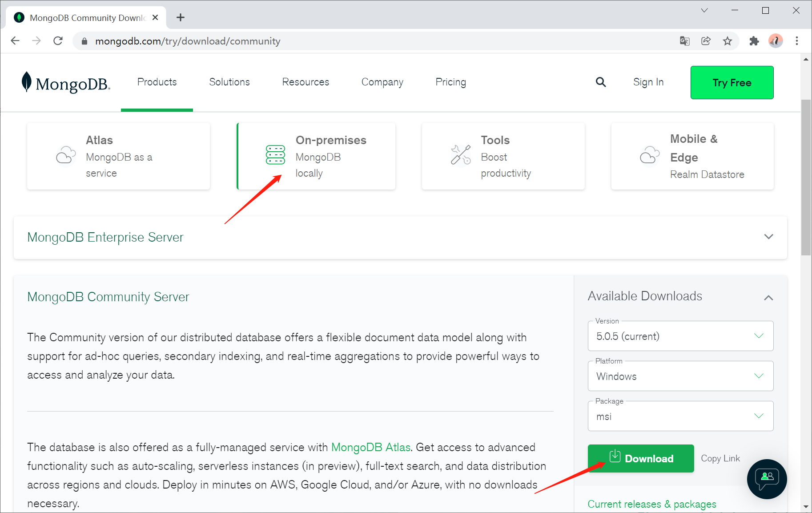Open Current releases & packages link

[652, 504]
